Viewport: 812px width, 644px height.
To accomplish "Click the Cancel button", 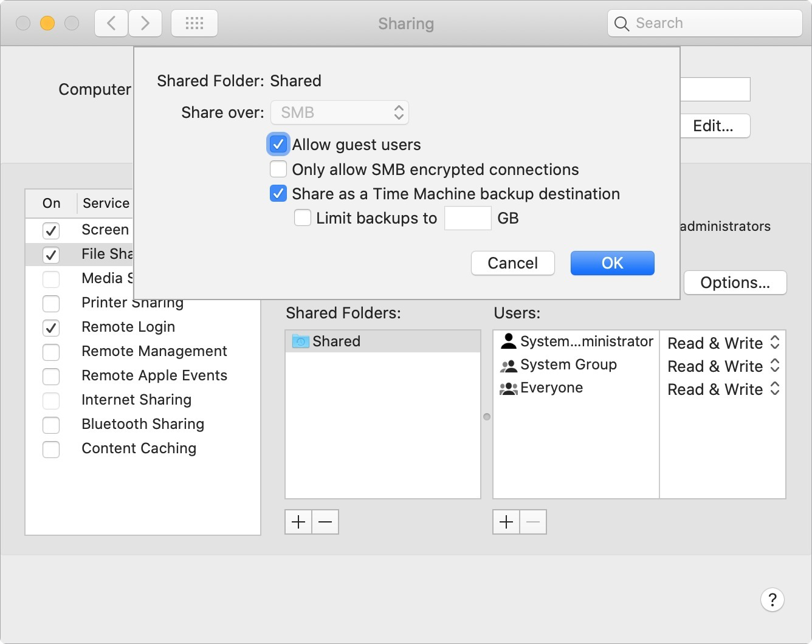I will pos(512,263).
